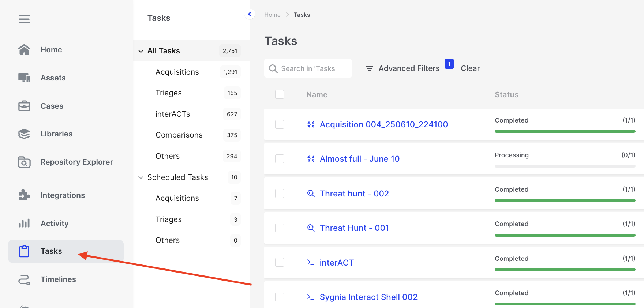This screenshot has width=644, height=308.
Task: Click the Repository Explorer folder icon
Action: click(x=24, y=162)
